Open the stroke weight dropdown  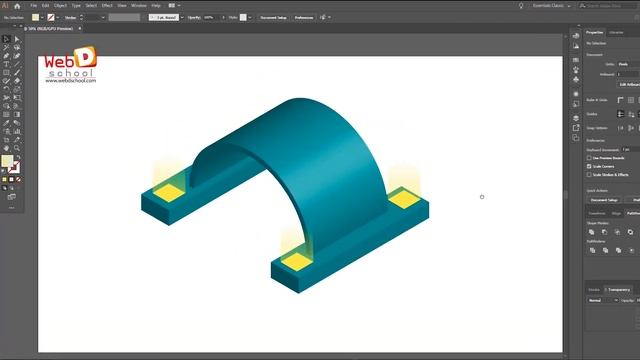click(103, 18)
